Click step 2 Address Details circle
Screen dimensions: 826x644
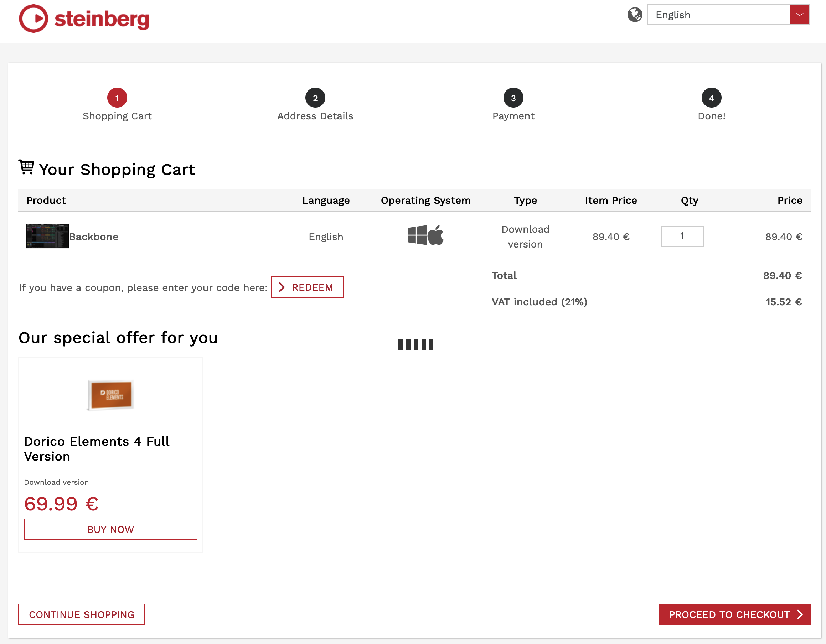tap(315, 98)
